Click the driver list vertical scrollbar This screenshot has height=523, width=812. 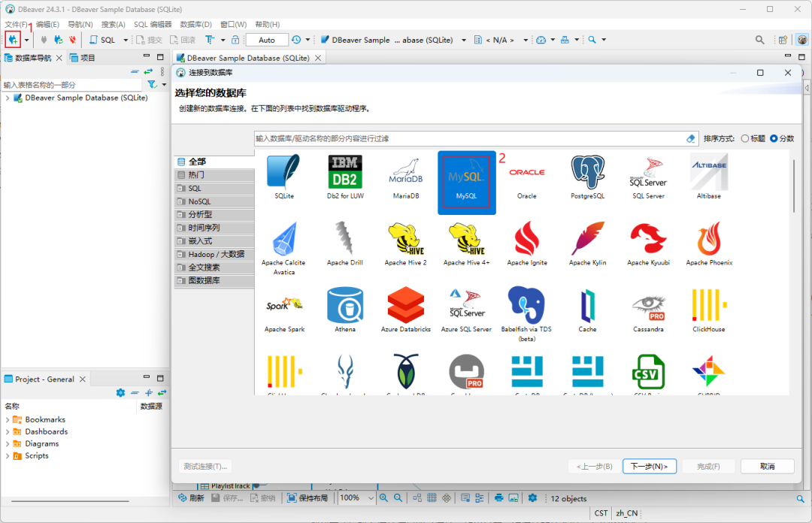point(793,186)
